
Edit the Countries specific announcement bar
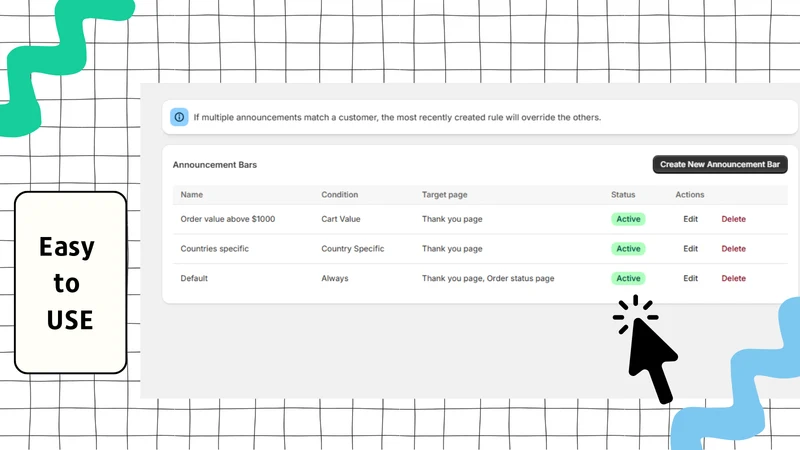(x=690, y=248)
